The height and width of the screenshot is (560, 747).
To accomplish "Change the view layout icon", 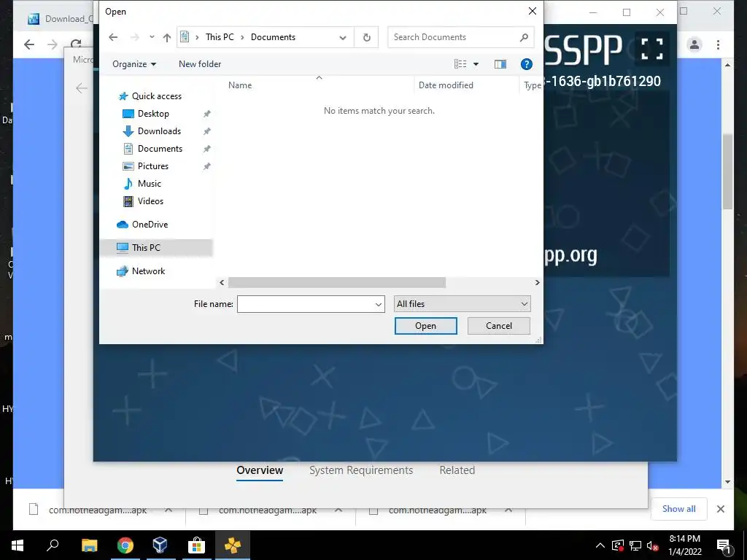I will (x=460, y=64).
